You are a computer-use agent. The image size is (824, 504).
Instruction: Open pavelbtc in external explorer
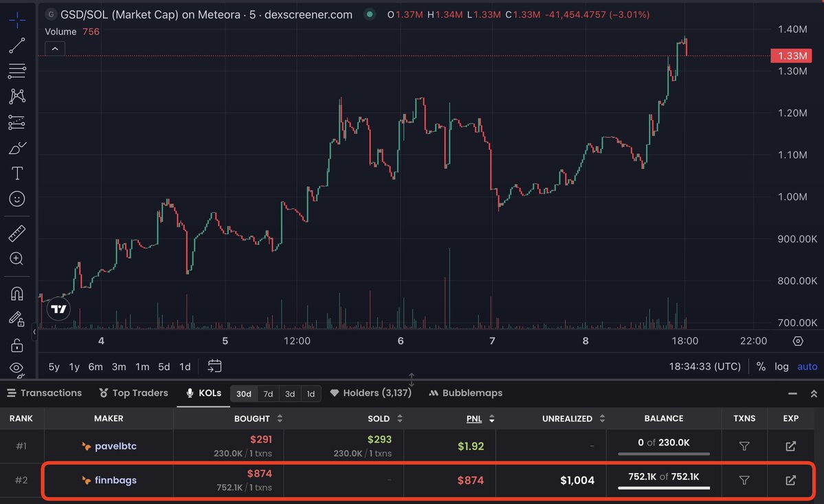(790, 446)
